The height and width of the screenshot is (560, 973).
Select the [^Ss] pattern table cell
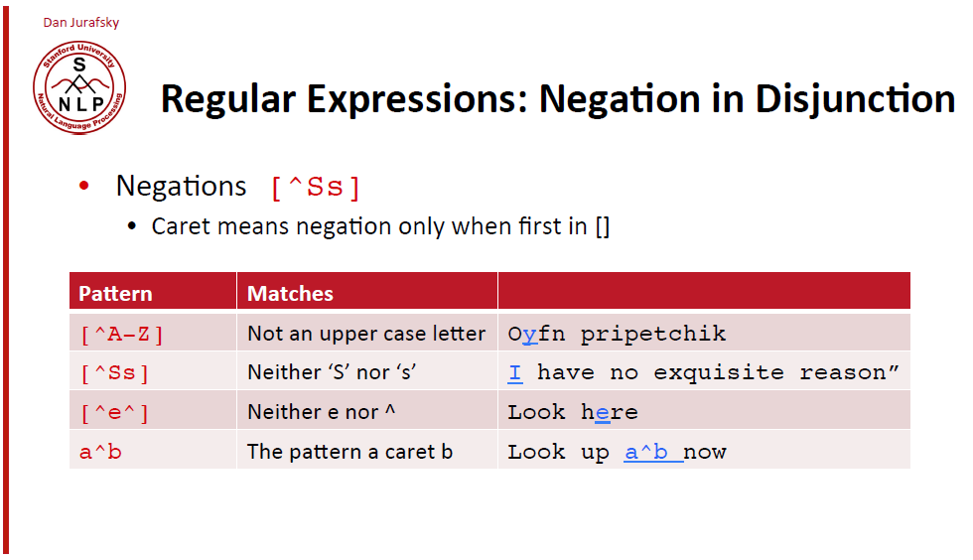coord(153,372)
